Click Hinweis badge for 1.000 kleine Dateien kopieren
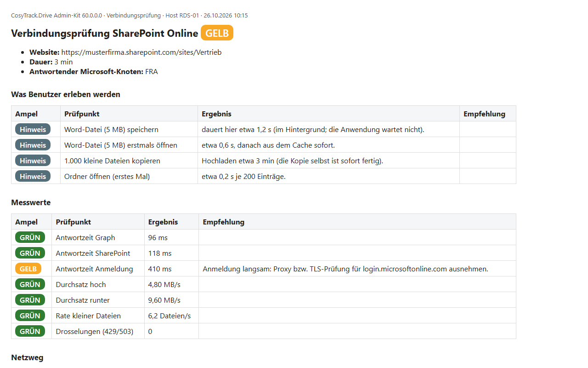588x368 pixels. 33,161
